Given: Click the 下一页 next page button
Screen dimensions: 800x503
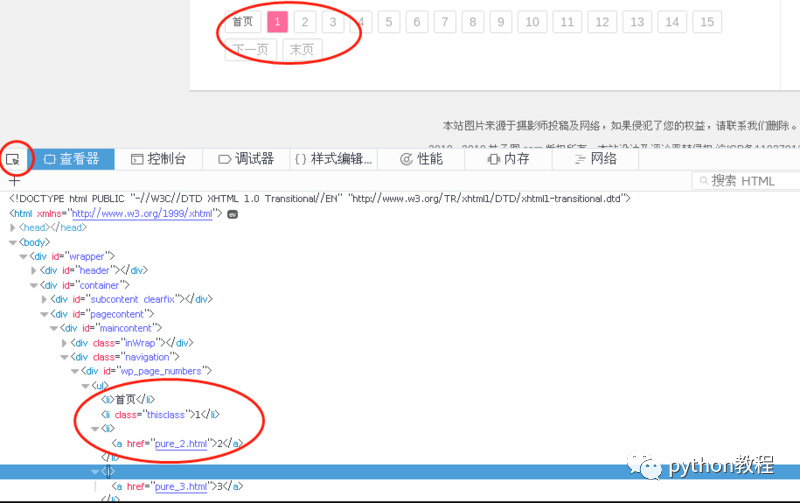Looking at the screenshot, I should click(251, 49).
